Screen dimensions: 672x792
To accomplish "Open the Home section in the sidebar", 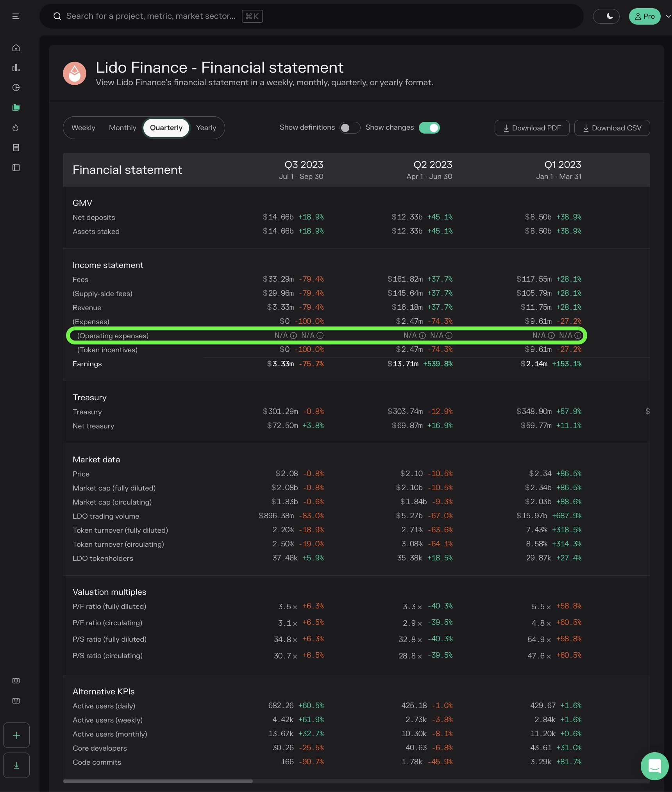I will click(16, 47).
